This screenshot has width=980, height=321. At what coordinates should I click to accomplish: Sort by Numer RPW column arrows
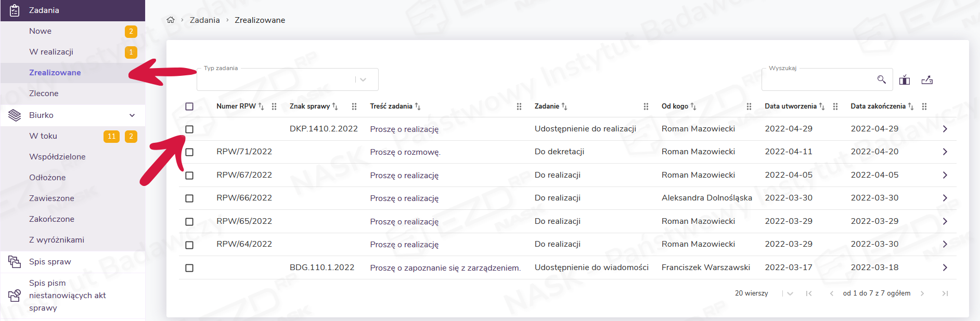[261, 106]
